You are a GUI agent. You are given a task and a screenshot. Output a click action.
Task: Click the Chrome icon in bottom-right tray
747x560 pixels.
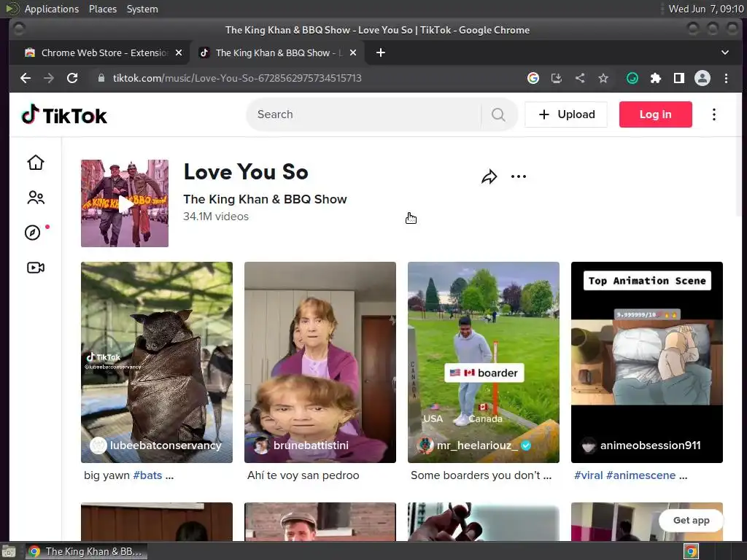click(691, 551)
